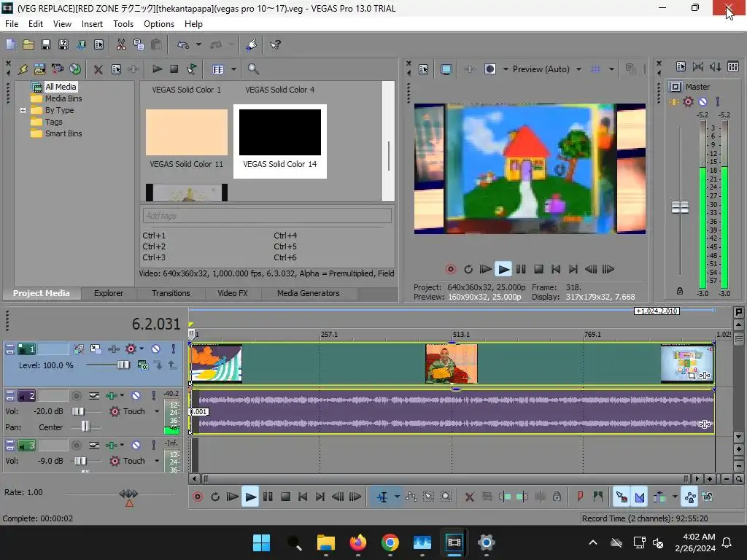This screenshot has width=747, height=560.
Task: Stop playback in the video preview transport
Action: pos(538,269)
